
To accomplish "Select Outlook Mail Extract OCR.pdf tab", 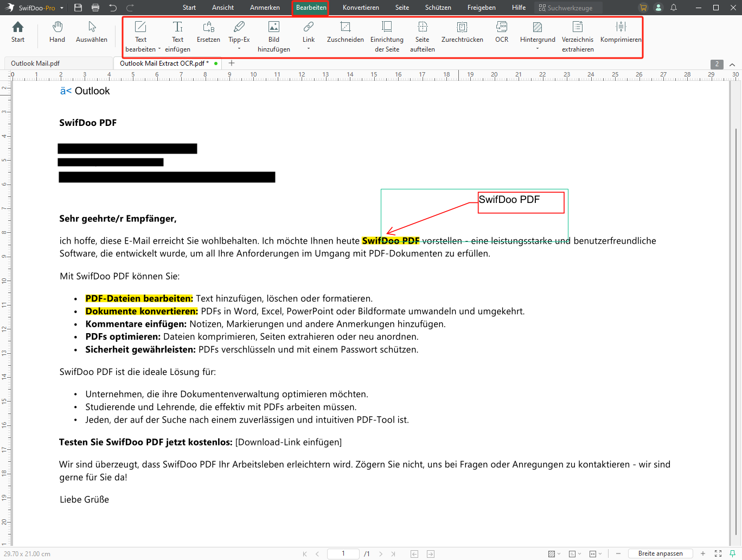I will [x=169, y=63].
